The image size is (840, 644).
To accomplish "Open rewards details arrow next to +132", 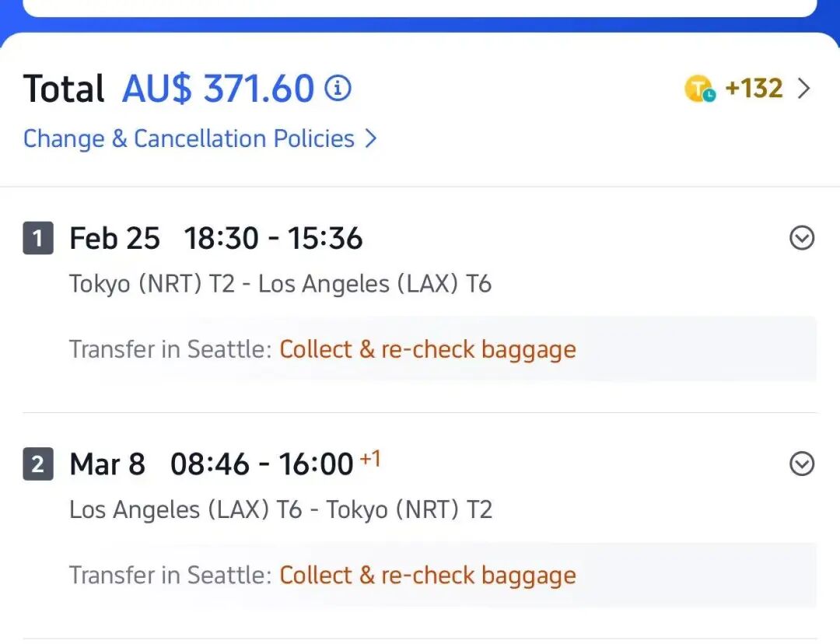I will click(x=804, y=89).
